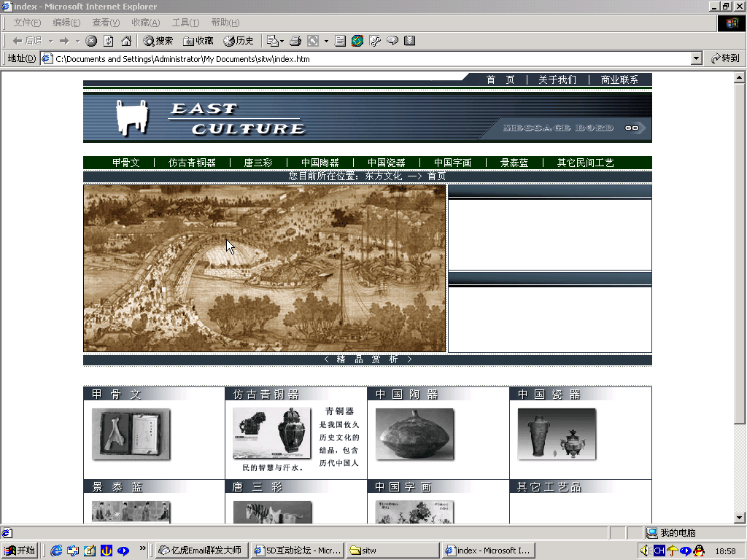
Task: Switch to 亿虎Email群发大师 taskbar window
Action: 200,551
